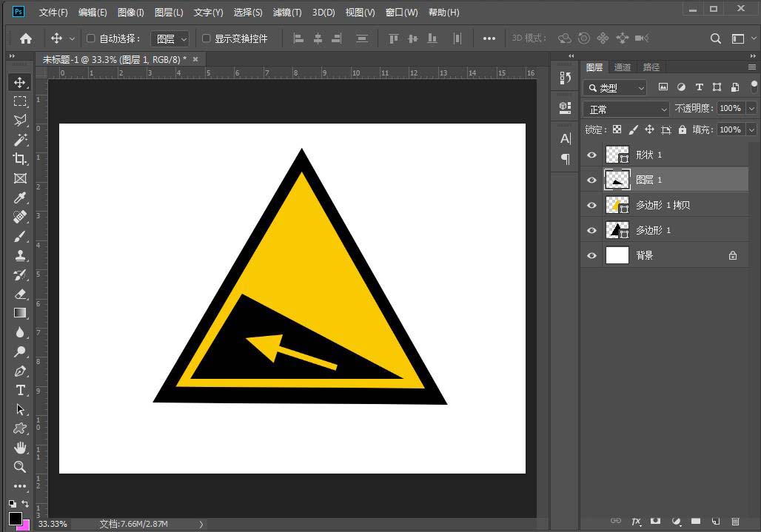
Task: Open the layer filter 类型 dropdown
Action: click(615, 88)
